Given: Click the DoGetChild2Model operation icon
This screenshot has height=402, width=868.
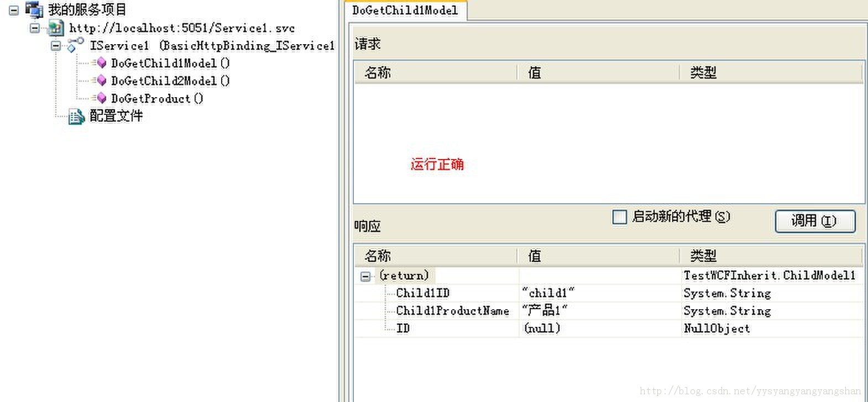Looking at the screenshot, I should (100, 81).
